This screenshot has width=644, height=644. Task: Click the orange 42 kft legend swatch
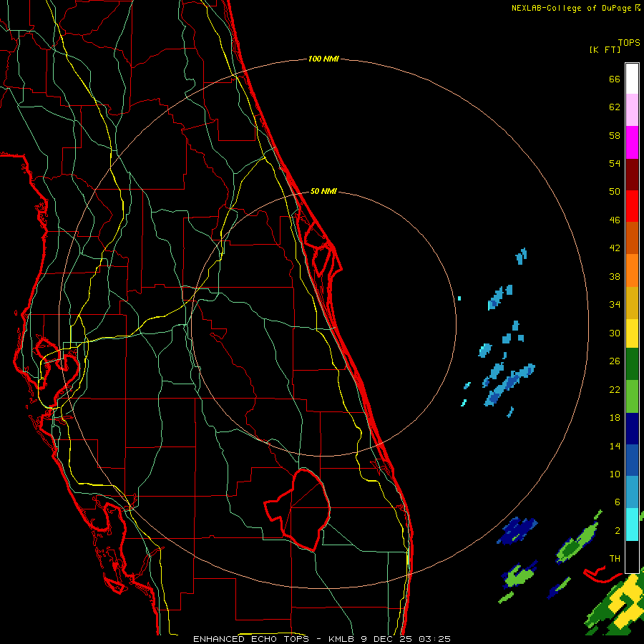coord(632,270)
